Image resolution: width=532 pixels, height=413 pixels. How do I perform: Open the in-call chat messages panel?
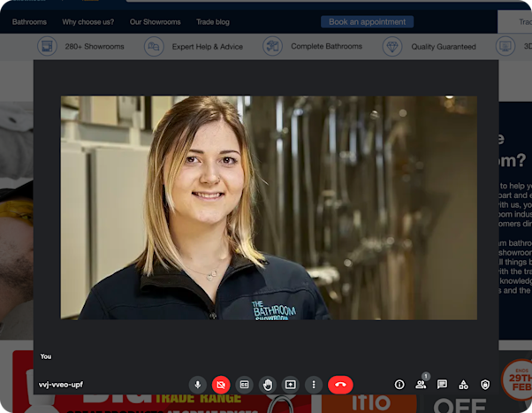442,385
